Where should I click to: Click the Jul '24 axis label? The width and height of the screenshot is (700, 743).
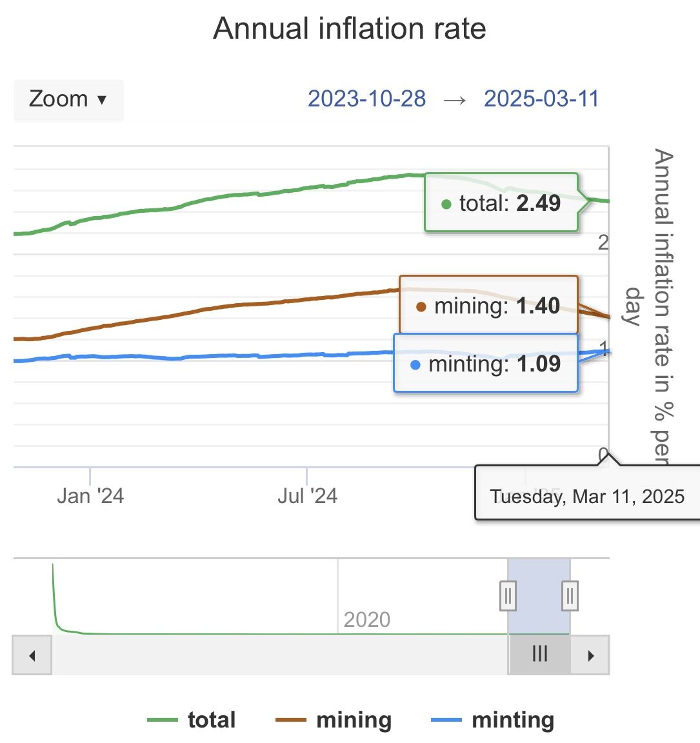tap(307, 496)
